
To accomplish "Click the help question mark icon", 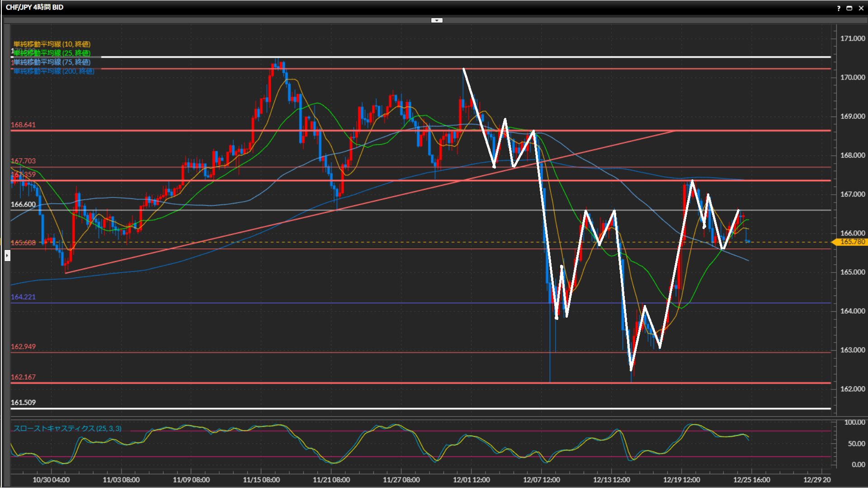I will [839, 8].
